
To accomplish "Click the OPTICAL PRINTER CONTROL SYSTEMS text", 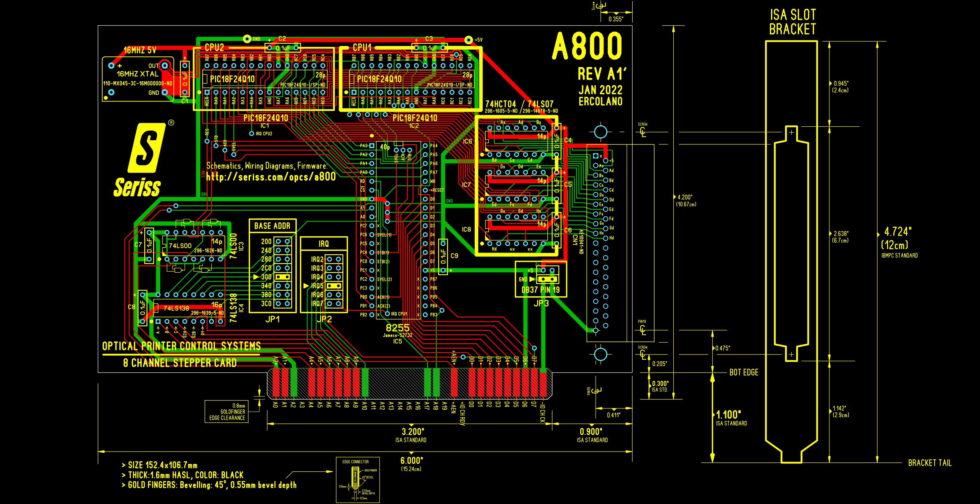I will click(181, 346).
